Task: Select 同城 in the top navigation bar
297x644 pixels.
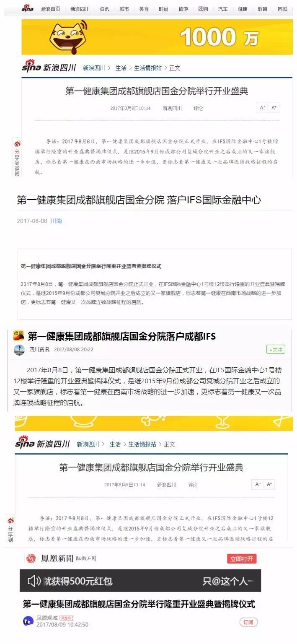Action: 282,9
